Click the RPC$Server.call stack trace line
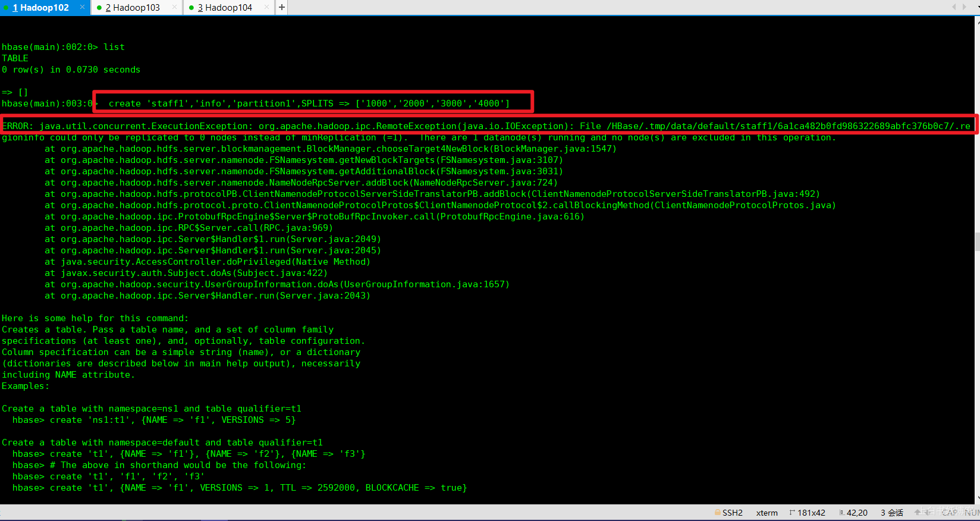 [189, 228]
